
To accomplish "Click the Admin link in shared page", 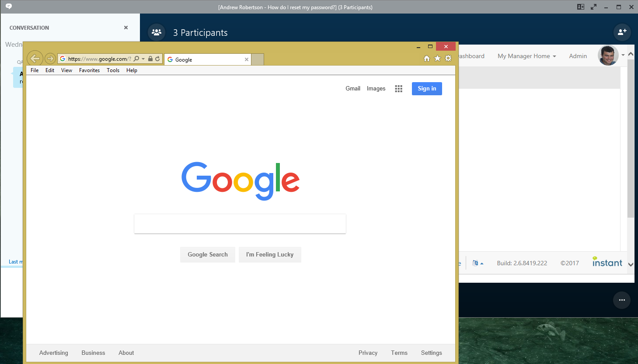I will [x=578, y=56].
